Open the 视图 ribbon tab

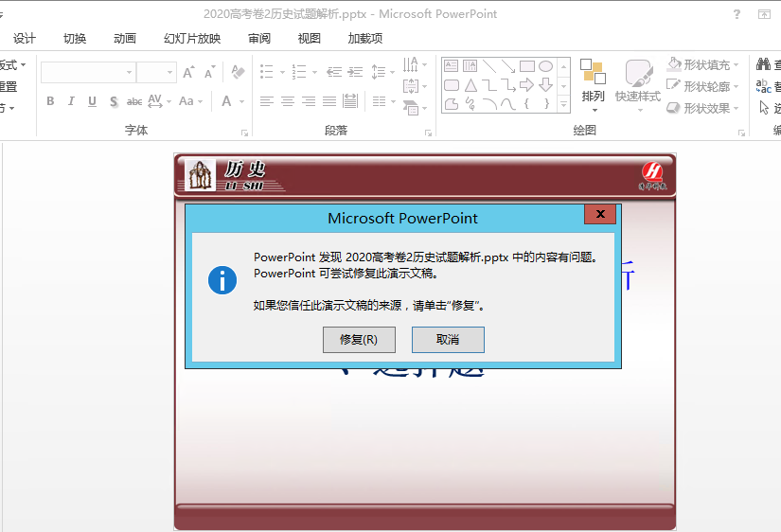[x=309, y=39]
